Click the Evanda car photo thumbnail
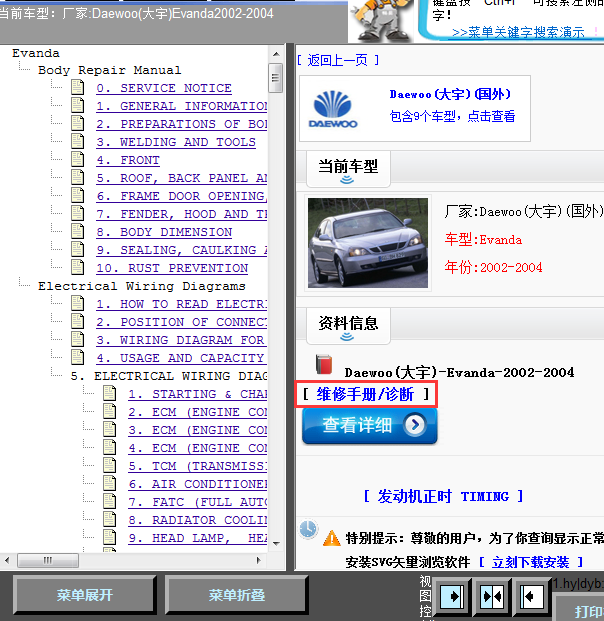This screenshot has width=604, height=621. 368,243
